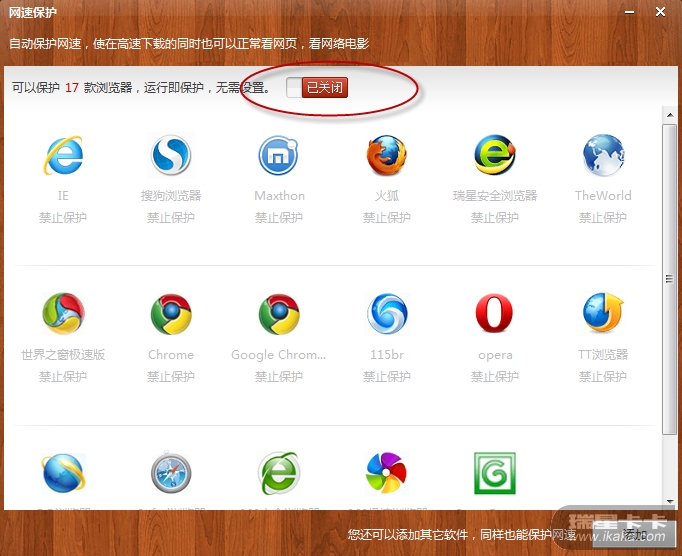Select the colorful pinwheel browser icon
The image size is (682, 556).
click(387, 473)
